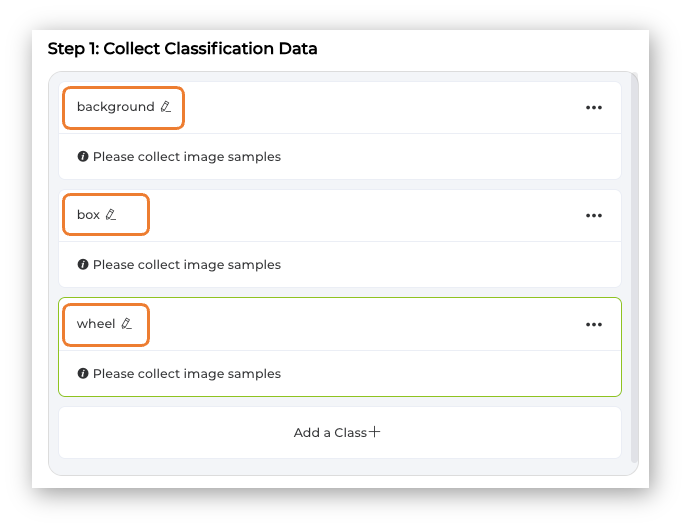This screenshot has width=687, height=529.
Task: Click "Please collect image samples" under background
Action: [x=187, y=157]
